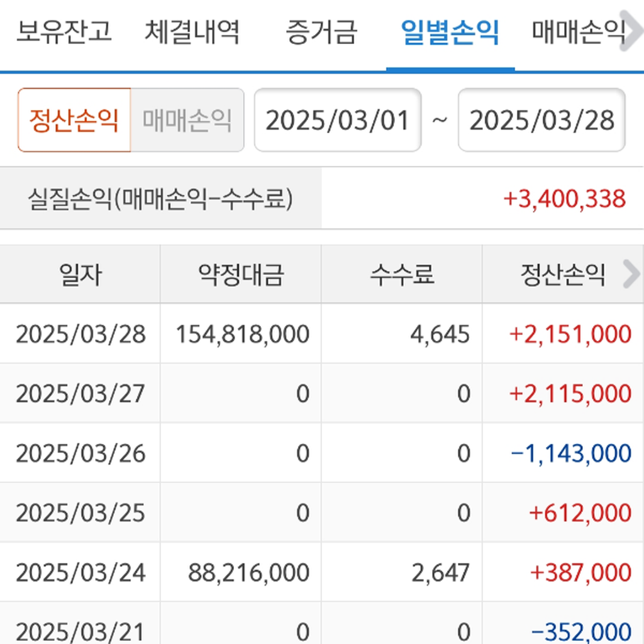Switch to the top 매매손익 tab
644x644 pixels.
579,31
